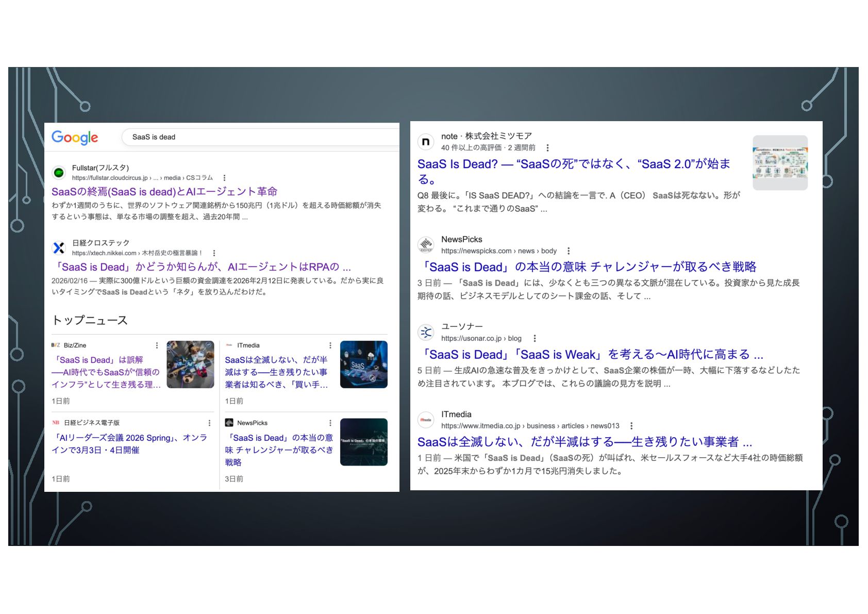Open the three-dot menu for usonar.co.jp result
This screenshot has width=868, height=614.
535,339
